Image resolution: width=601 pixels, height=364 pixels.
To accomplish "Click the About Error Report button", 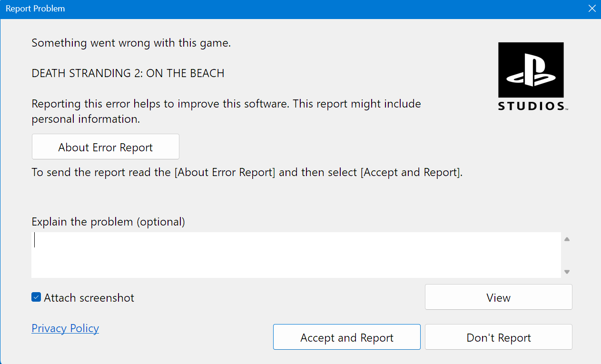I will click(x=105, y=147).
